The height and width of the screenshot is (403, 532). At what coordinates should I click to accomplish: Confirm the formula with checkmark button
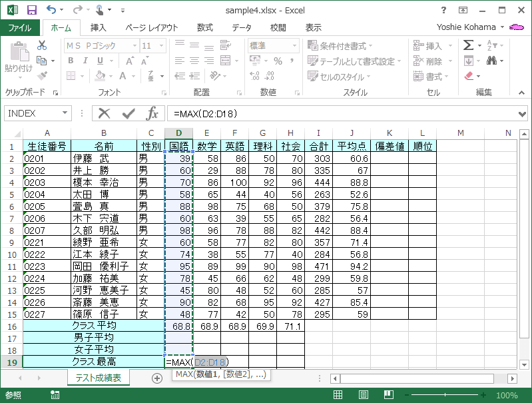[129, 113]
